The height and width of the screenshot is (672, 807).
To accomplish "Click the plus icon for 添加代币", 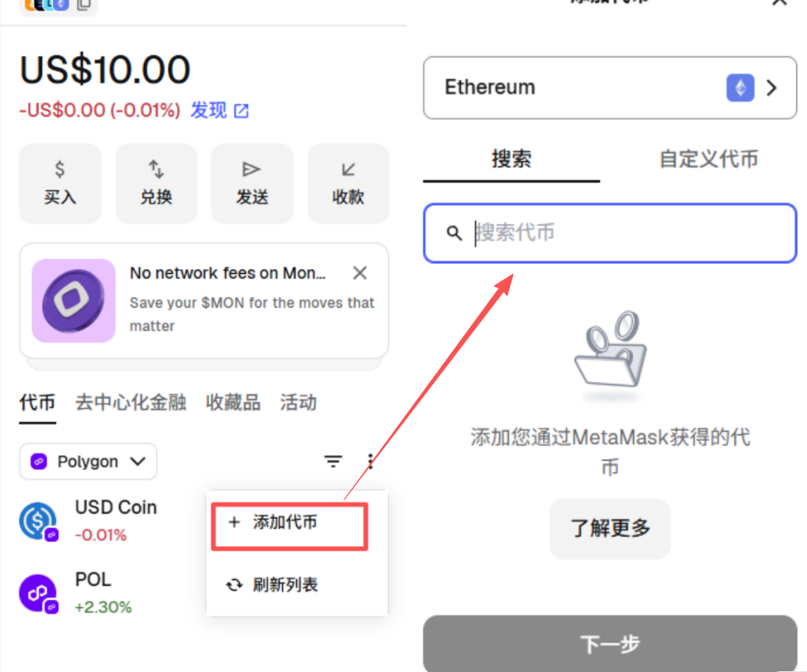I will [x=234, y=522].
